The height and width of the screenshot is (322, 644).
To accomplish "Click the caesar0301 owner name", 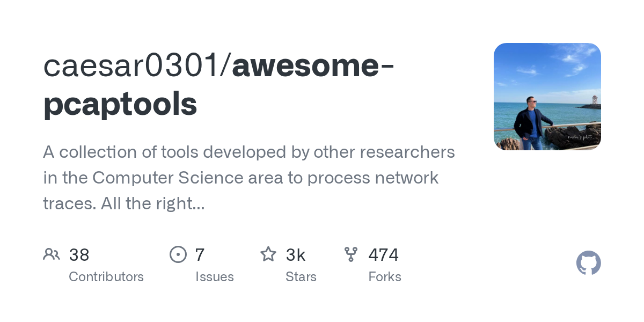I will tap(133, 65).
